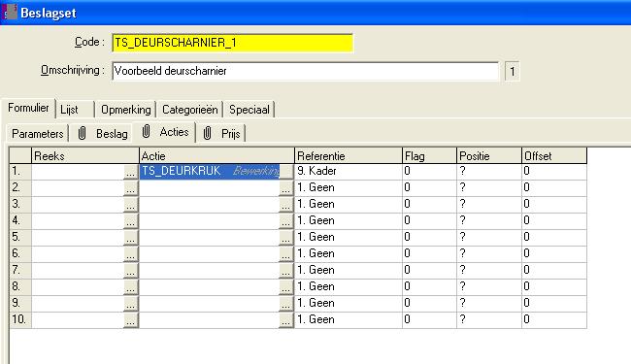
Task: Open Actie browse button in row 10
Action: pos(286,320)
